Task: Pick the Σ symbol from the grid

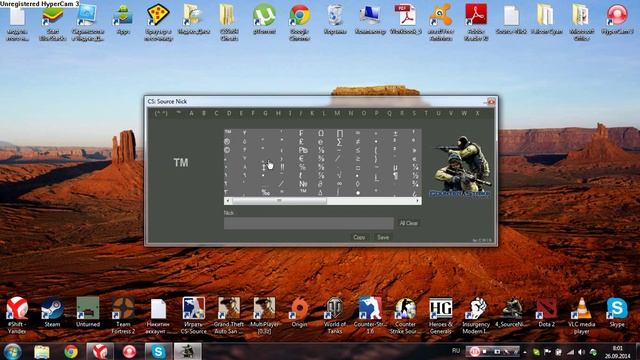Action: 339,142
